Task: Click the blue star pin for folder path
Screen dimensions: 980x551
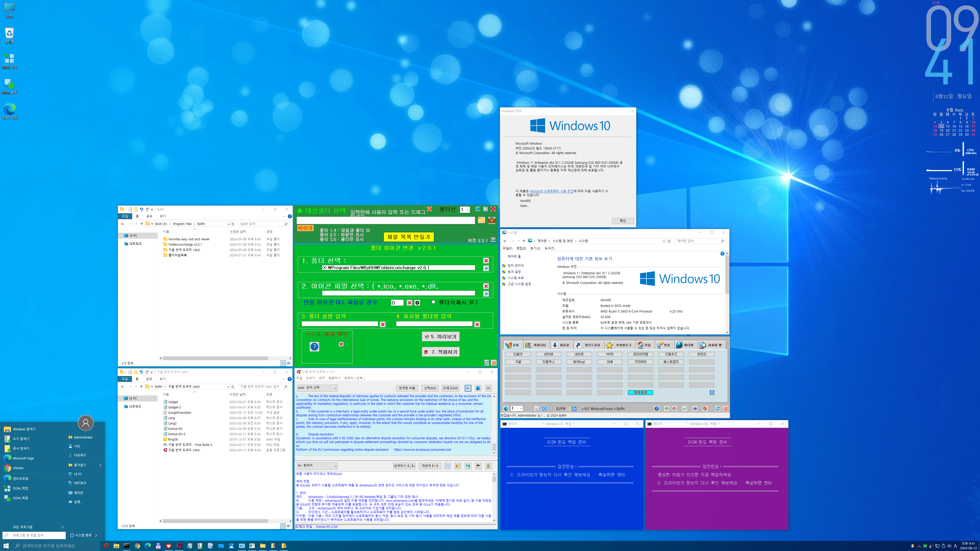Action: pos(486,268)
